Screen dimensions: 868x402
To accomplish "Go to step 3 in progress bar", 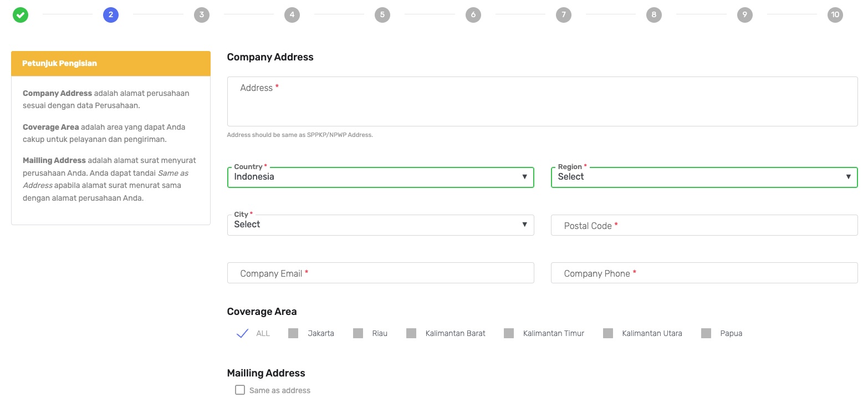I will 202,15.
